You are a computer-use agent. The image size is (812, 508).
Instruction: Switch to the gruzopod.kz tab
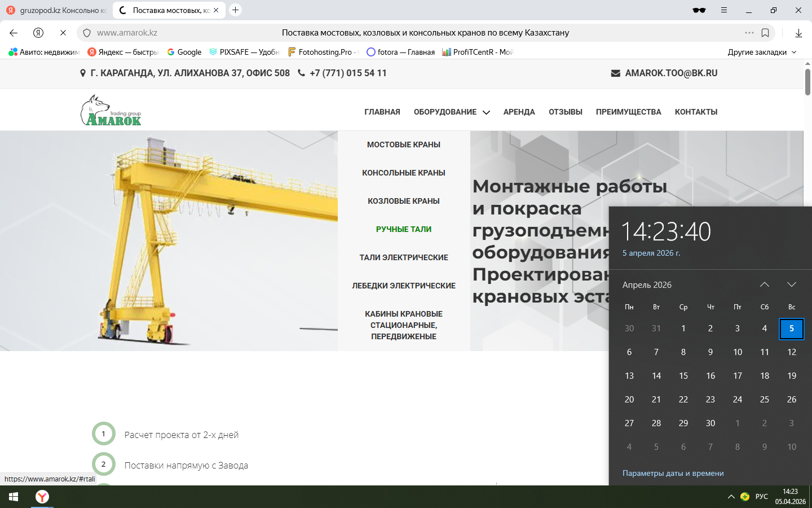(x=56, y=10)
